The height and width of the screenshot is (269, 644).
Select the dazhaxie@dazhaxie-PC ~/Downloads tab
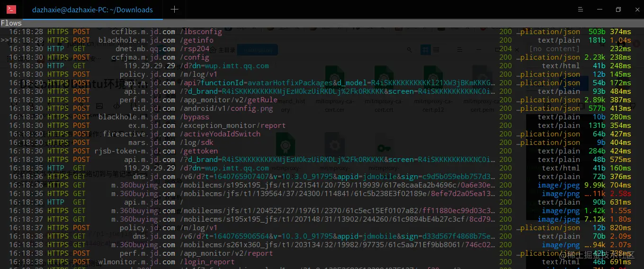point(92,9)
